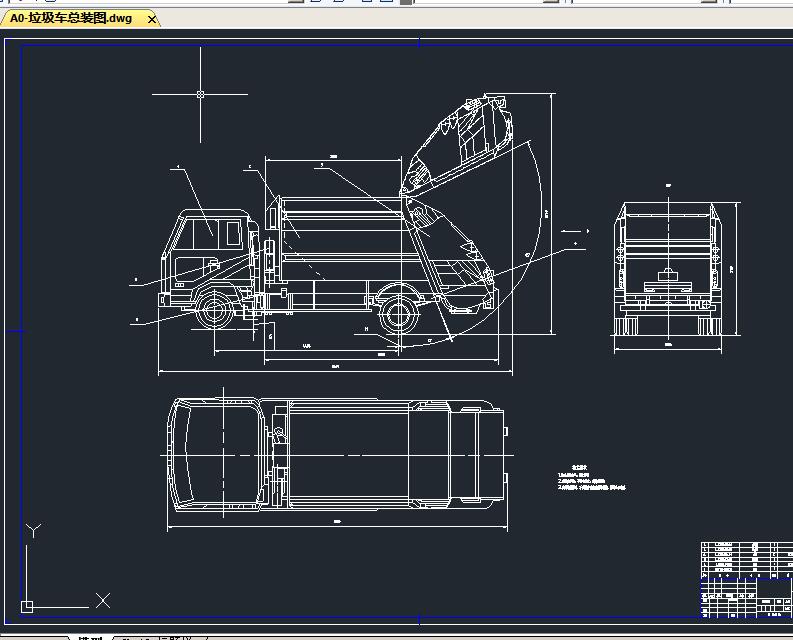Click the UCS origin square icon
Image resolution: width=793 pixels, height=640 pixels.
pos(27,606)
